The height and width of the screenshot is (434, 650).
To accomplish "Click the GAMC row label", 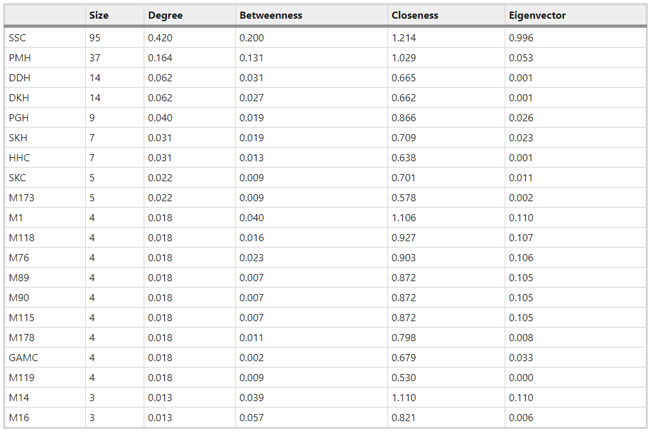I will [23, 357].
